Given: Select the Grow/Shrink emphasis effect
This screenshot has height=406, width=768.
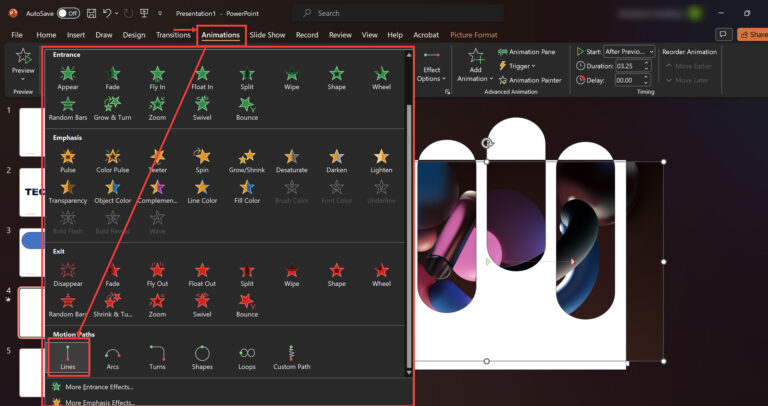Looking at the screenshot, I should point(247,161).
